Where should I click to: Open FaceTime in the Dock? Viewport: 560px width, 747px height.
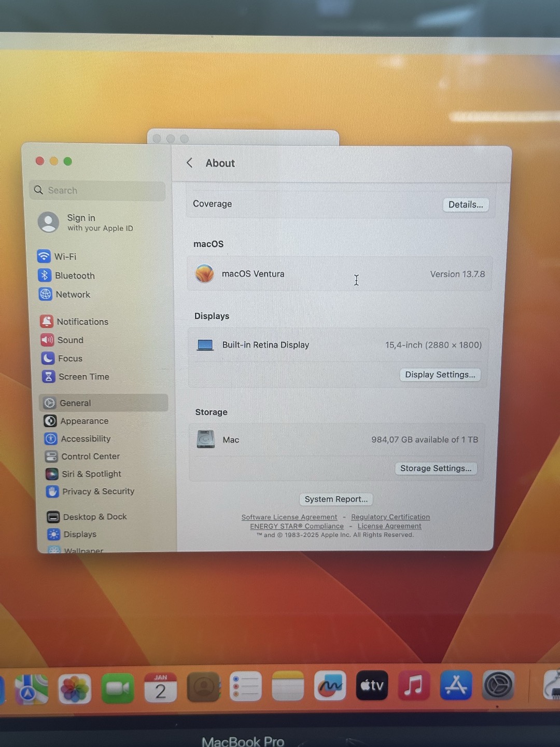pyautogui.click(x=118, y=688)
